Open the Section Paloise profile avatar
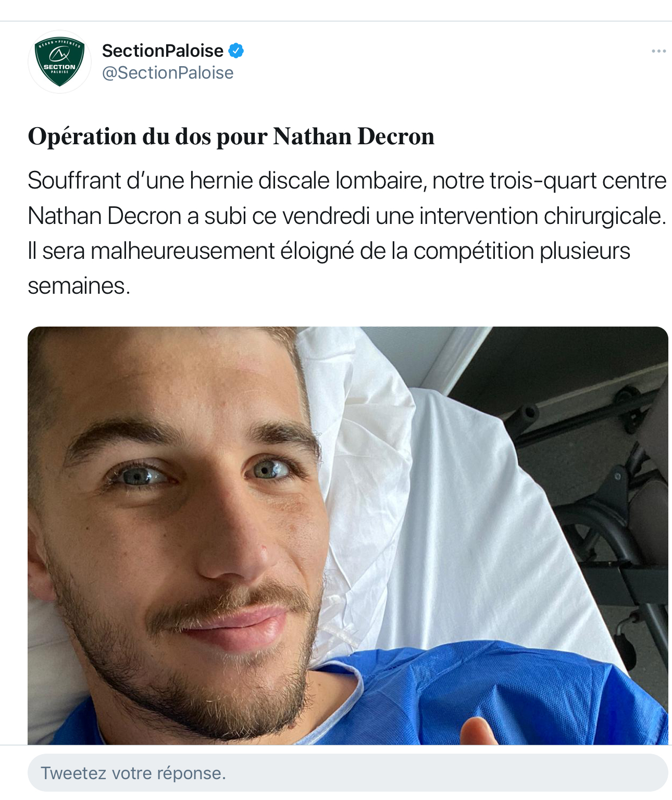Viewport: 672px width, 800px height. pos(59,61)
